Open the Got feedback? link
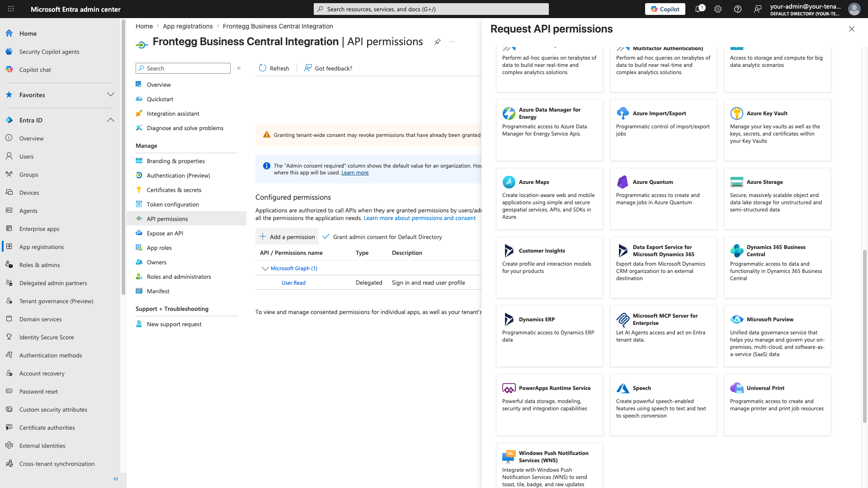868x488 pixels. [328, 68]
